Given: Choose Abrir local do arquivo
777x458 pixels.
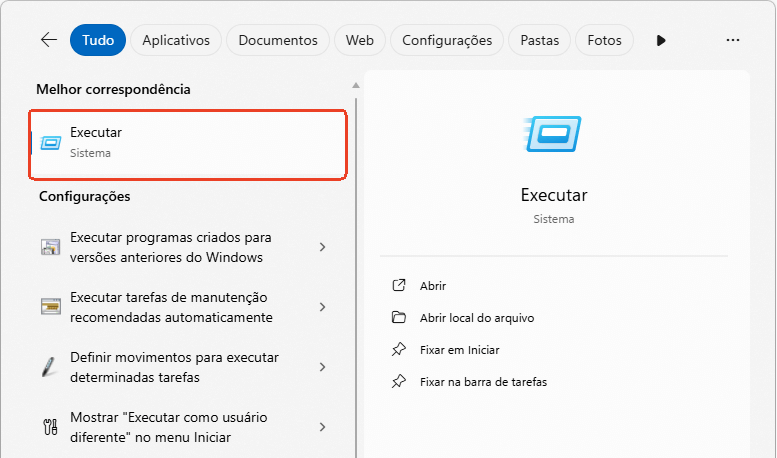Looking at the screenshot, I should pyautogui.click(x=477, y=318).
